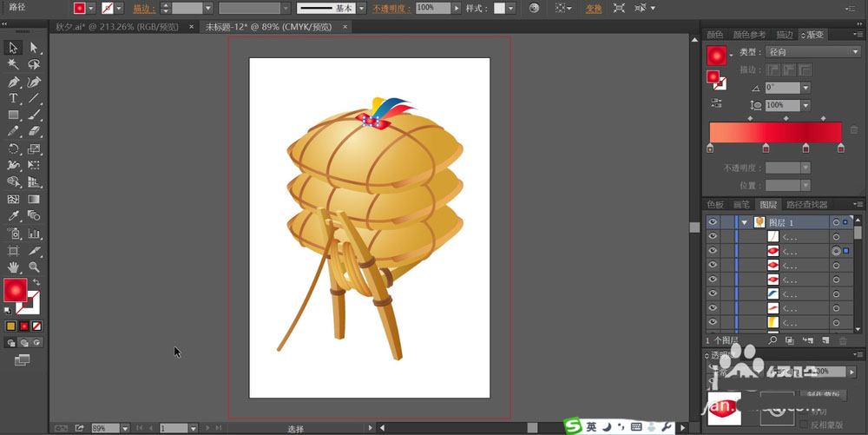Image resolution: width=868 pixels, height=435 pixels.
Task: Open the 路径查找器 panel tab
Action: [807, 205]
